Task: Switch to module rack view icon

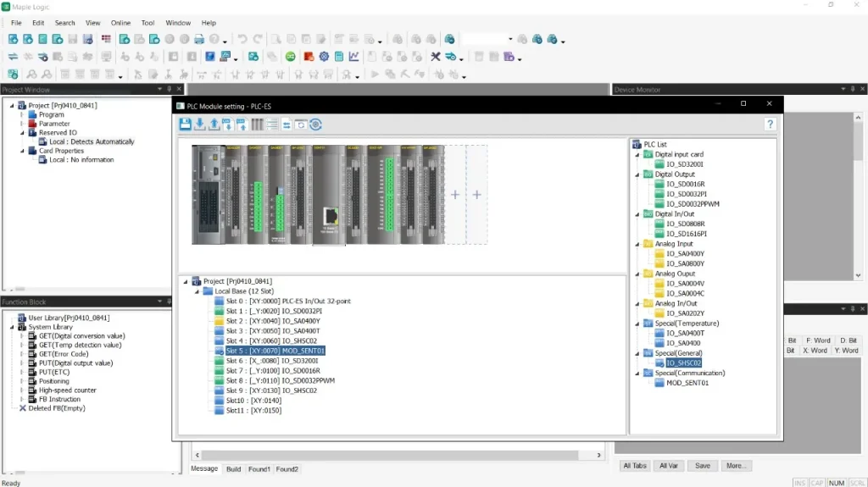Action: click(258, 125)
